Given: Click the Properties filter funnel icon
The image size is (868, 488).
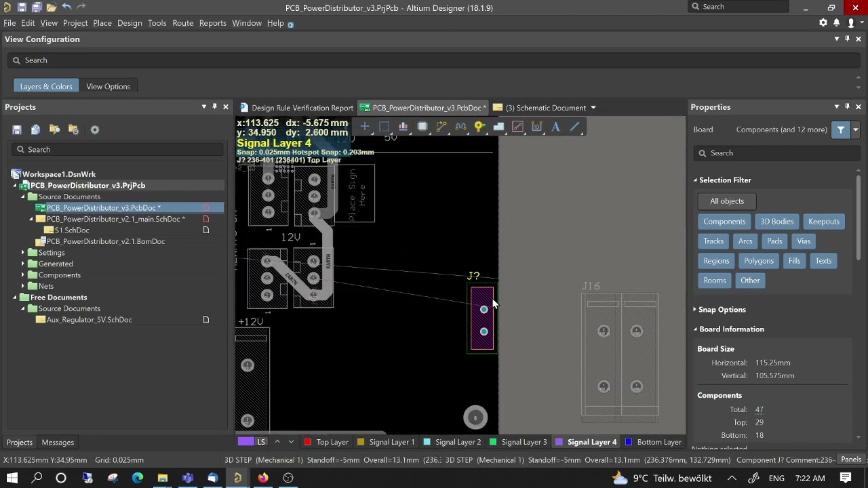Looking at the screenshot, I should click(841, 129).
